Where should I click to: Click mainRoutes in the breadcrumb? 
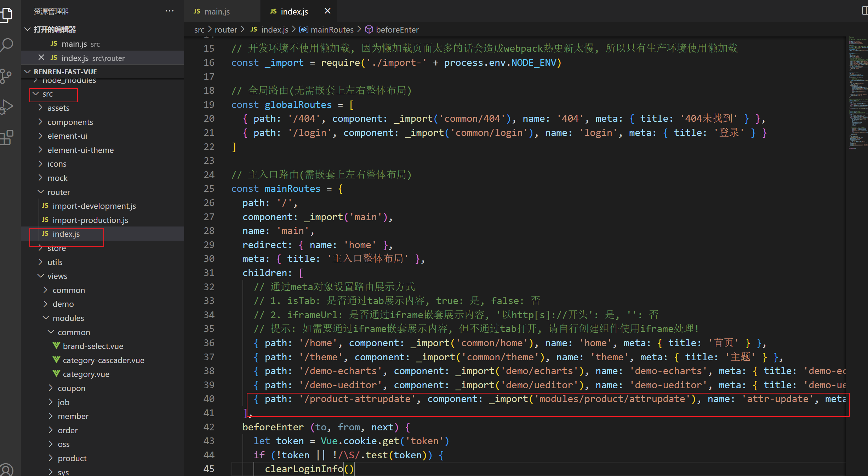point(332,30)
